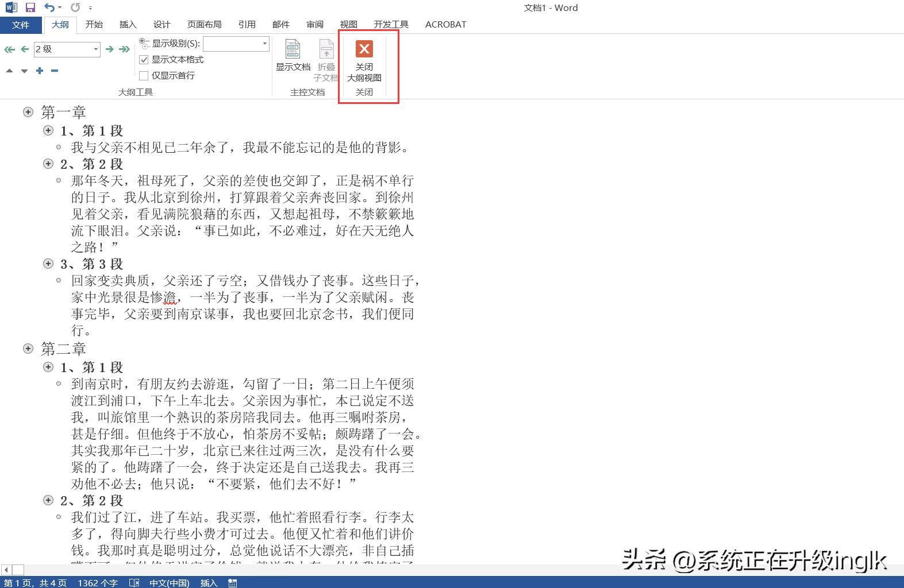Click the macro recording icon in status bar
This screenshot has width=904, height=588.
click(233, 583)
